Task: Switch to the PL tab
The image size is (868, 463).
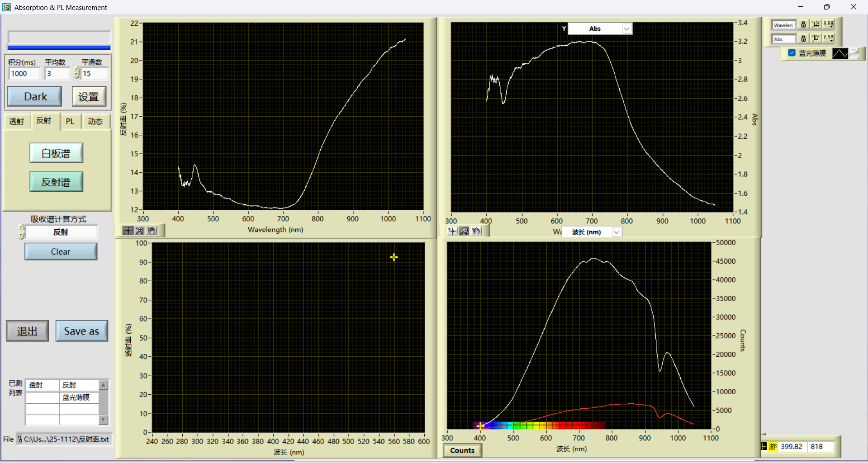Action: [70, 121]
